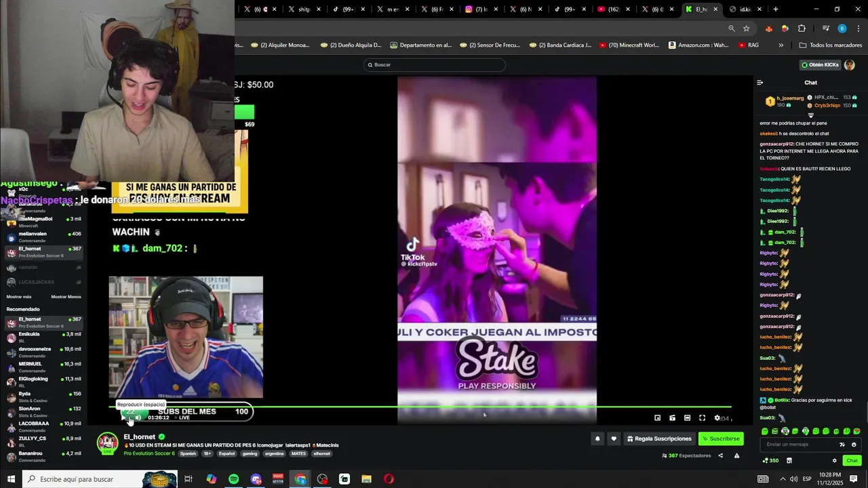868x488 pixels.
Task: Click Regala Suscripciones button
Action: (659, 439)
